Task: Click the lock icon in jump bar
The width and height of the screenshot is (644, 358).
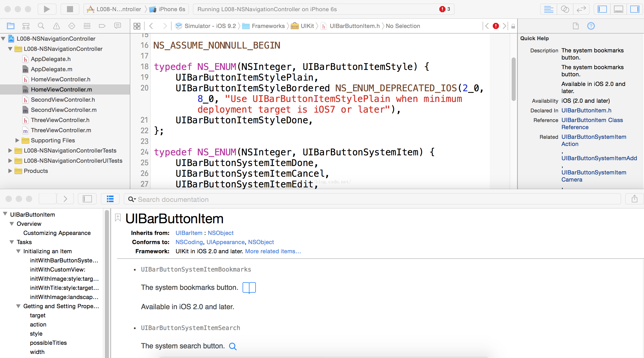Action: click(x=513, y=26)
